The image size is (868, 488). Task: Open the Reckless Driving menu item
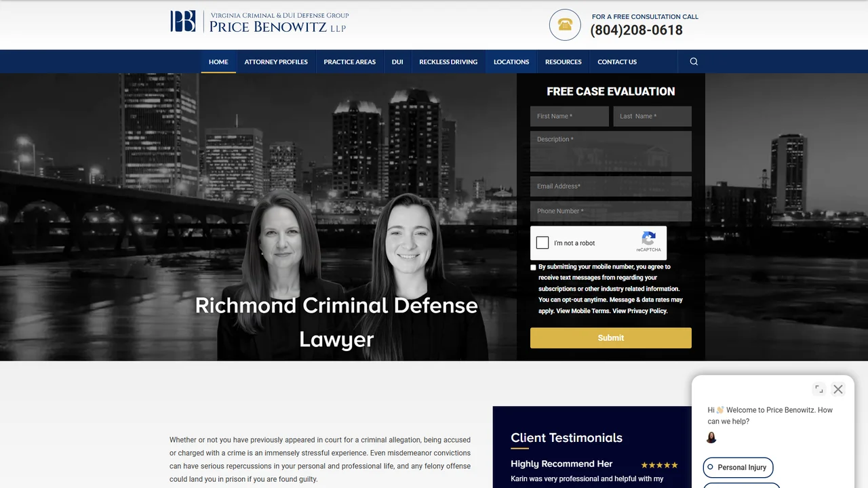pyautogui.click(x=448, y=62)
